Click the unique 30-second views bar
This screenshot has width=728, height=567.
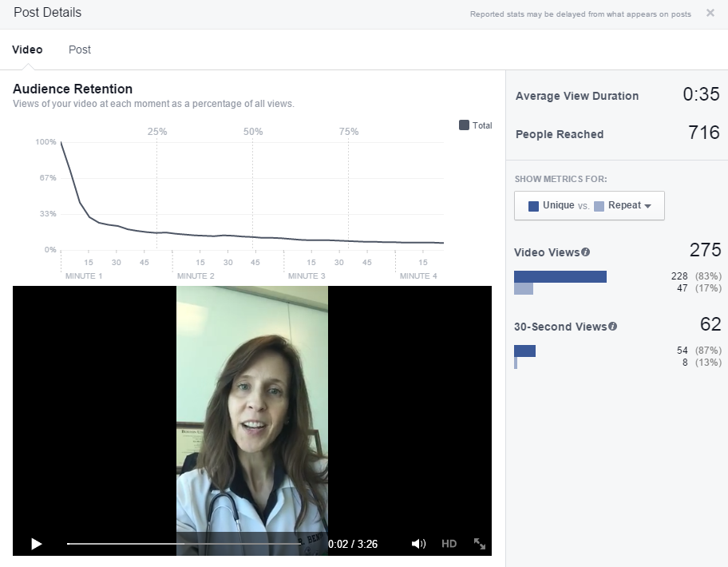tap(524, 351)
